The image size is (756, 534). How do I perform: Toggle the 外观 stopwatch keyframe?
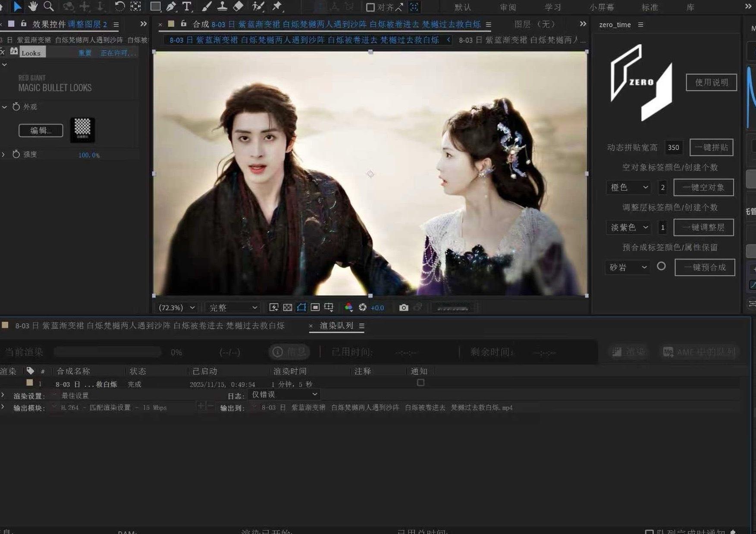(x=16, y=107)
